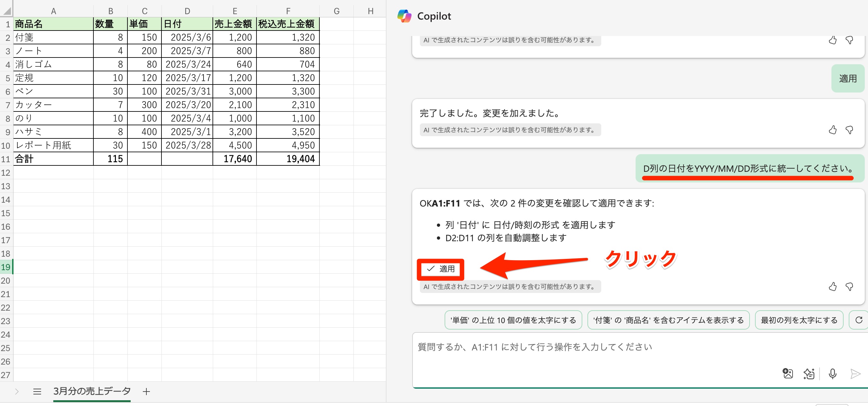Thumbs up the date format response
The width and height of the screenshot is (868, 406).
(832, 287)
